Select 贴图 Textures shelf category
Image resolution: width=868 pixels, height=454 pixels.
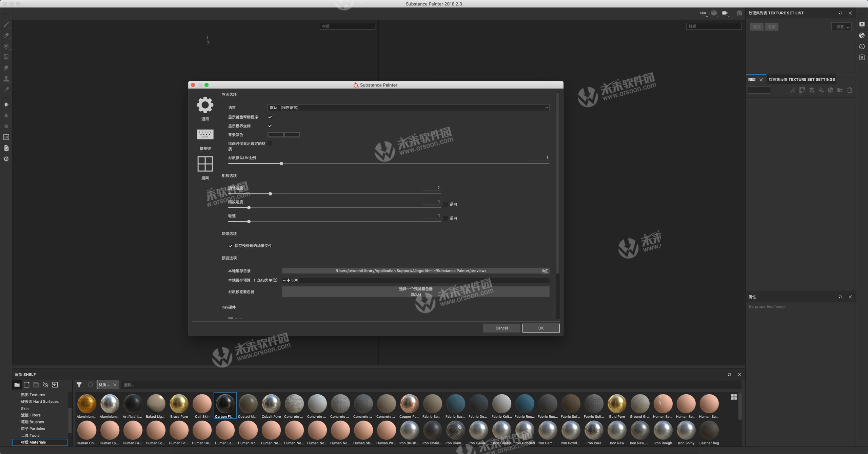point(33,395)
